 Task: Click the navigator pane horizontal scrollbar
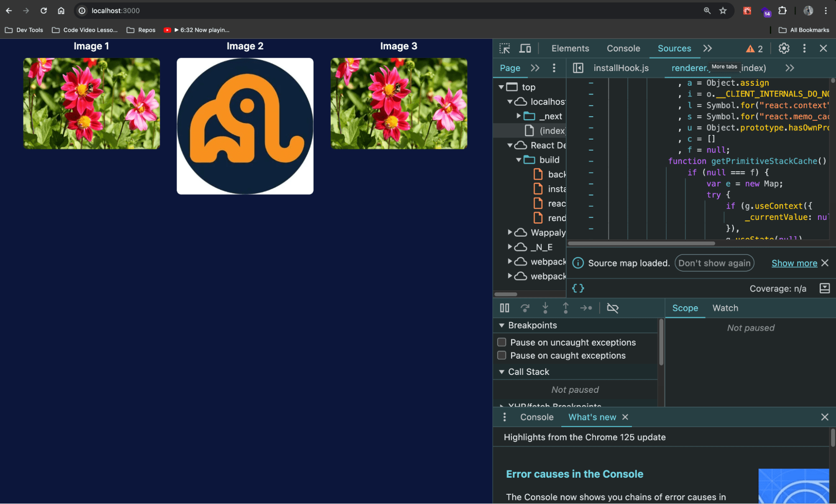coord(506,294)
